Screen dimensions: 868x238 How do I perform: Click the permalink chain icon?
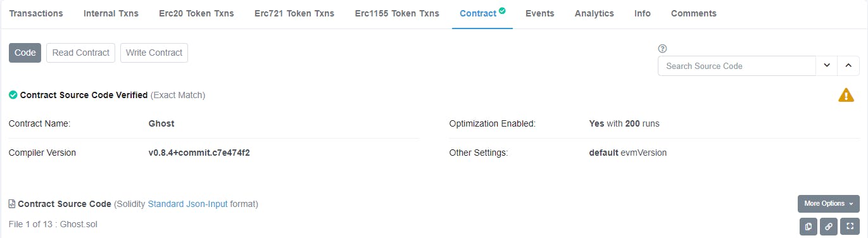coord(829,227)
